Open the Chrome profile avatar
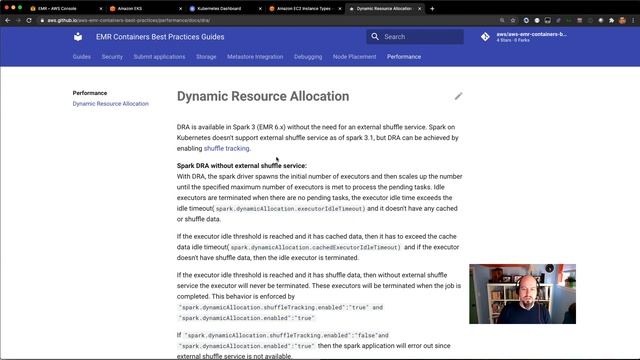Image resolution: width=640 pixels, height=360 pixels. click(622, 20)
